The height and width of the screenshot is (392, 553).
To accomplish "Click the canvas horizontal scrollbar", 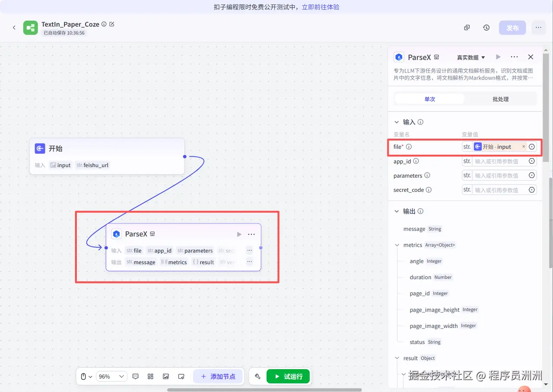I will (264, 390).
